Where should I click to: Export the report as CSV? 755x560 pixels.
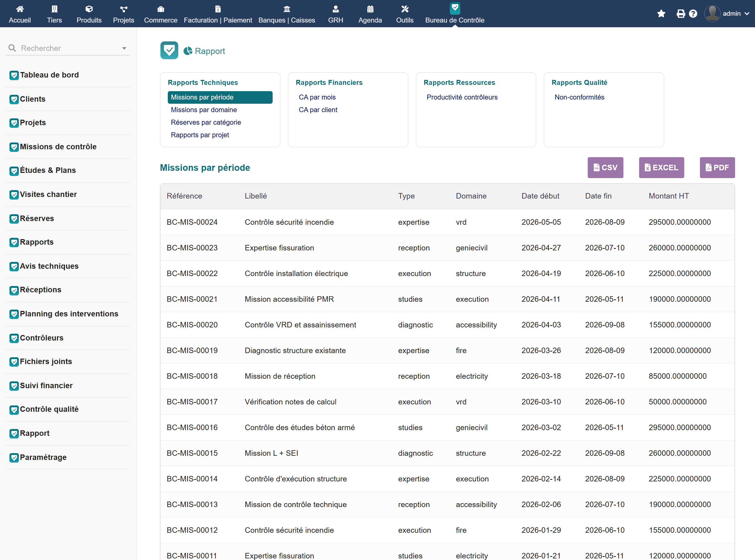pyautogui.click(x=605, y=167)
